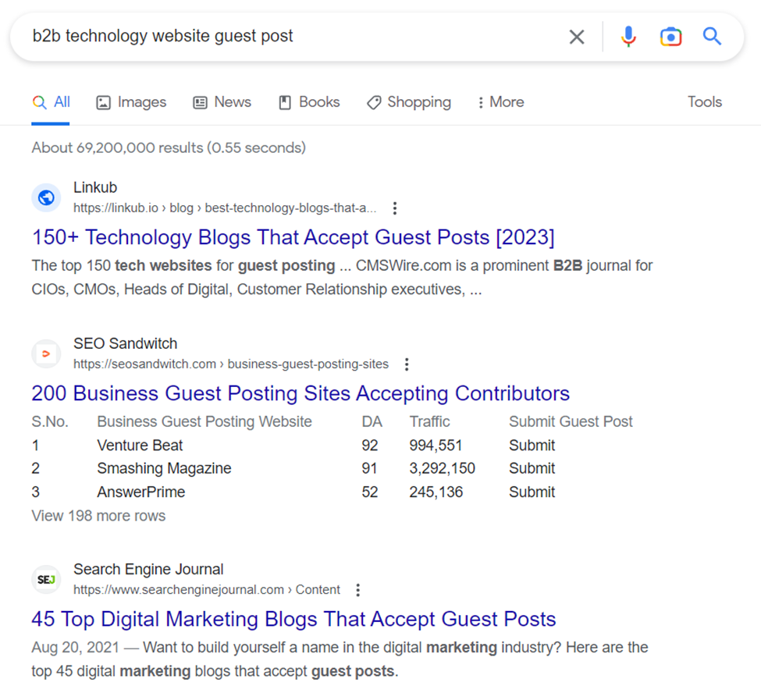Open 200 Business Guest Posting Sites link
Viewport: 761px width, 700px height.
click(300, 393)
